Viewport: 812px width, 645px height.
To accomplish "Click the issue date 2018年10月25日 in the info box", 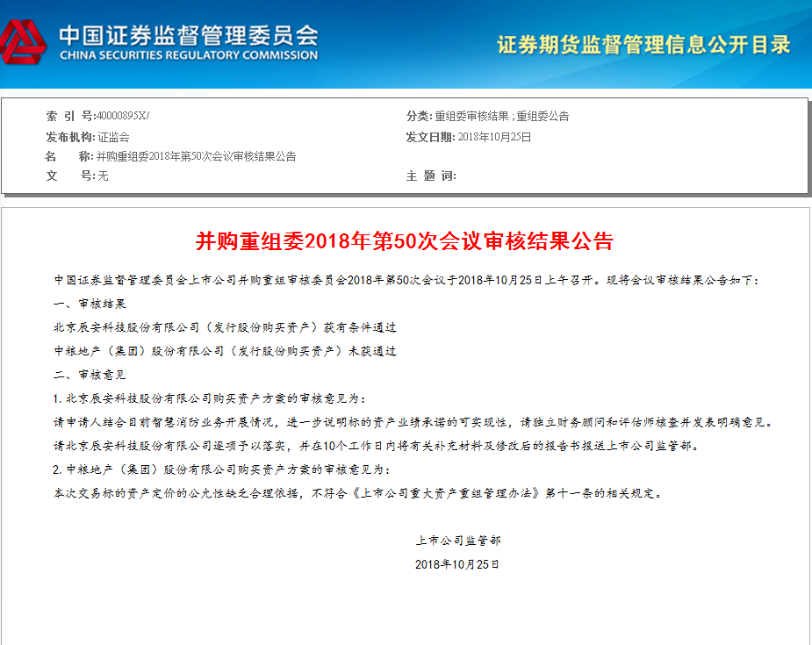I will (x=494, y=137).
